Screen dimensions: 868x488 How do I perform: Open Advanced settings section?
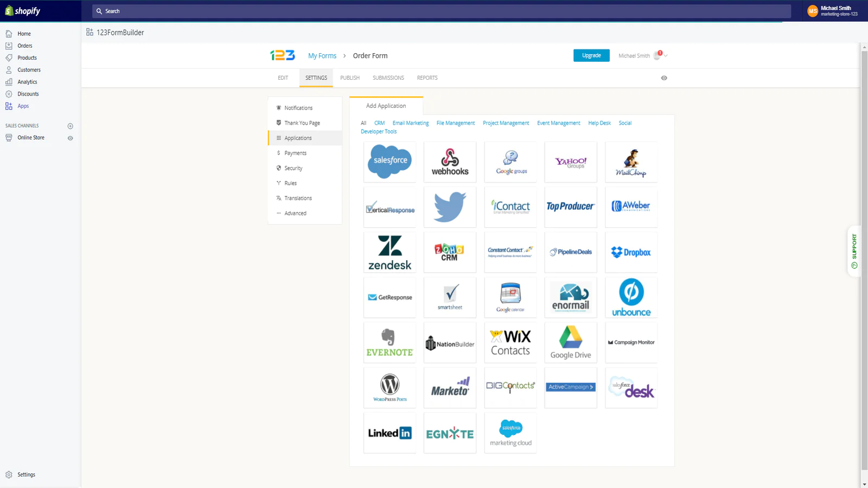coord(305,213)
